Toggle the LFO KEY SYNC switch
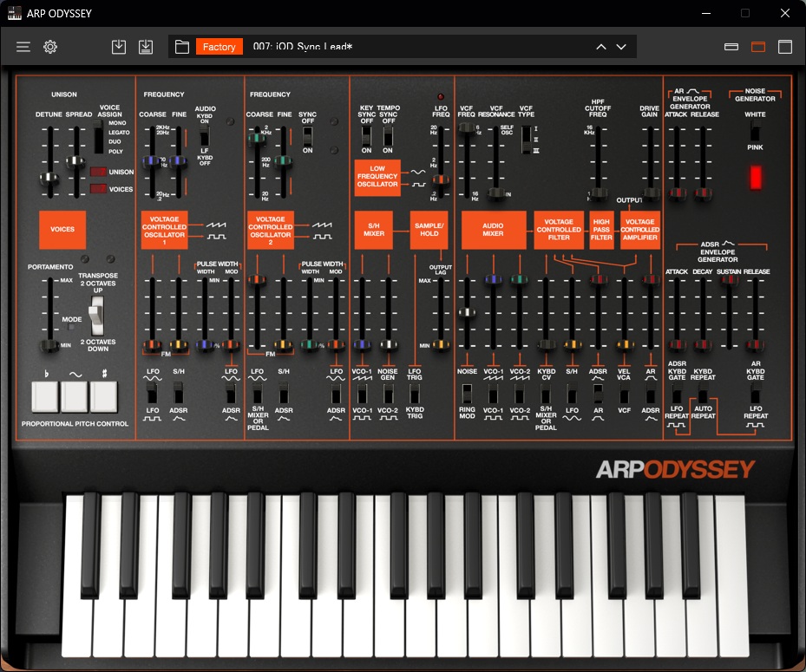806x672 pixels. coord(366,136)
